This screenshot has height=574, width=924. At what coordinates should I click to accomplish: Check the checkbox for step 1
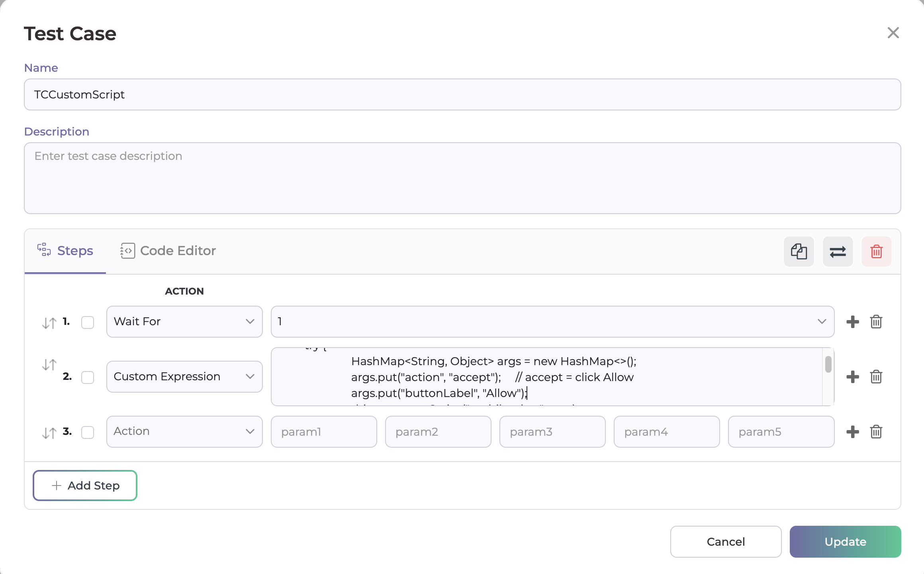[x=88, y=322]
